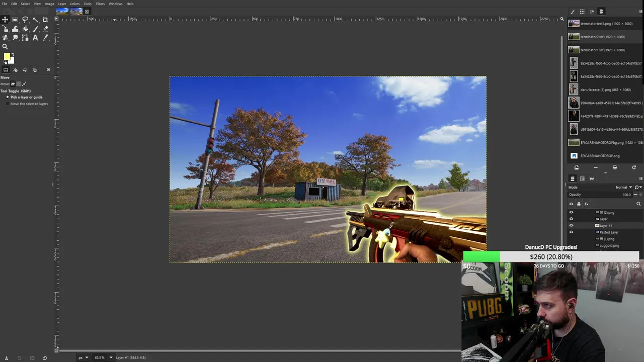
Task: Switch to the Channels tab
Action: 582,178
